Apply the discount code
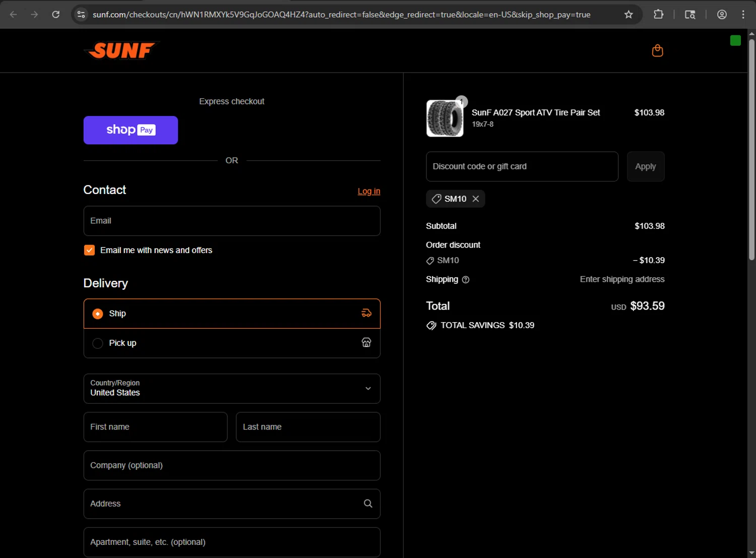 pyautogui.click(x=646, y=166)
